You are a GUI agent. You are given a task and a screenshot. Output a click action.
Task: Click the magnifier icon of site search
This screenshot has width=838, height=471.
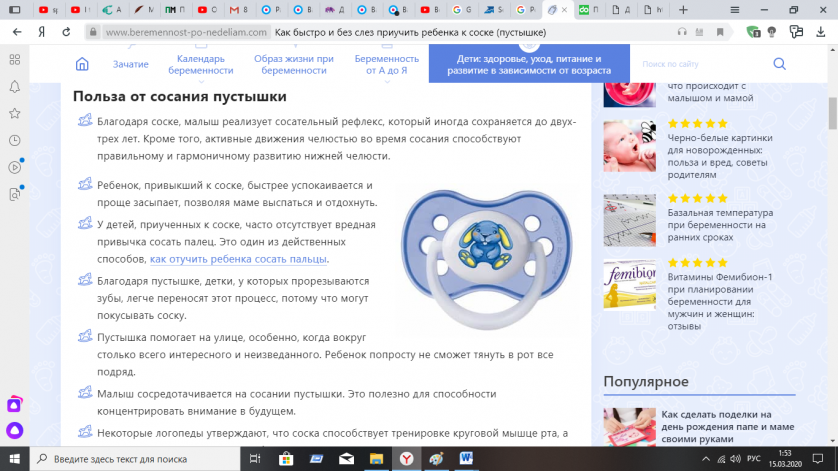[780, 64]
